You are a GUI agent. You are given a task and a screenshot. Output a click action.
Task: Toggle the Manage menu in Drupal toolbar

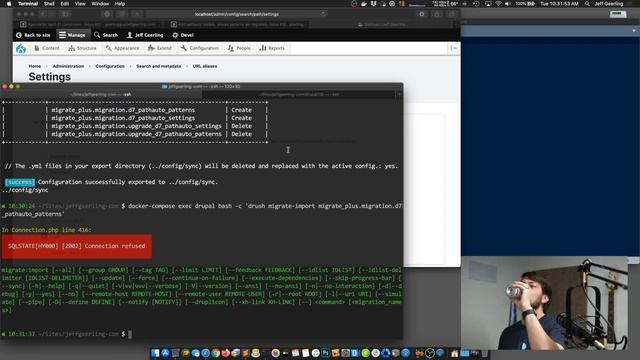72,35
